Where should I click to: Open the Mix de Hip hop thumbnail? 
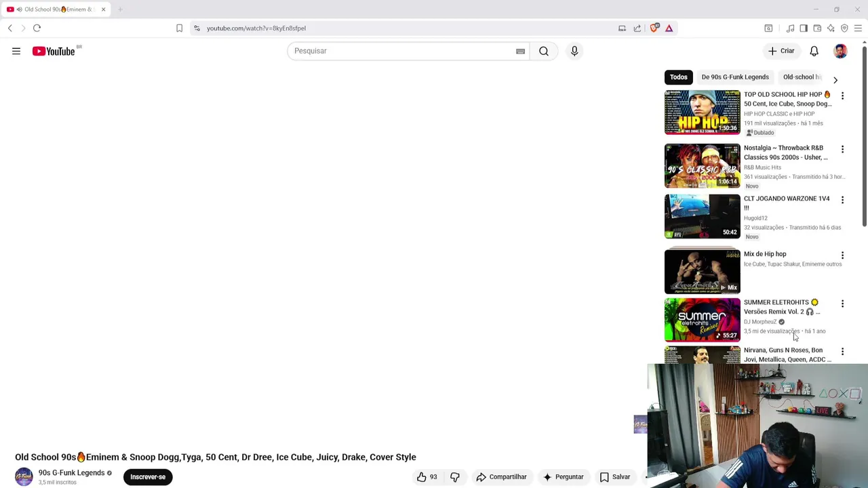tap(703, 271)
